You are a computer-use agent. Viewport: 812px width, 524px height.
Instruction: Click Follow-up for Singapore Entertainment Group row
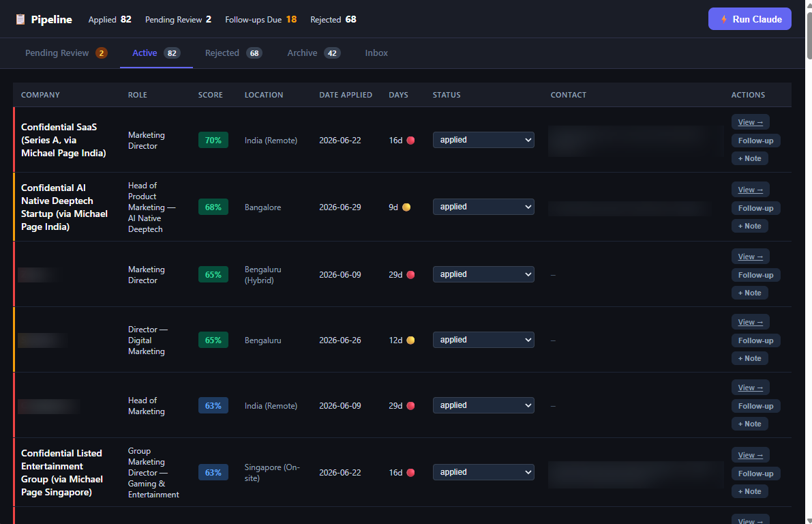pos(755,474)
